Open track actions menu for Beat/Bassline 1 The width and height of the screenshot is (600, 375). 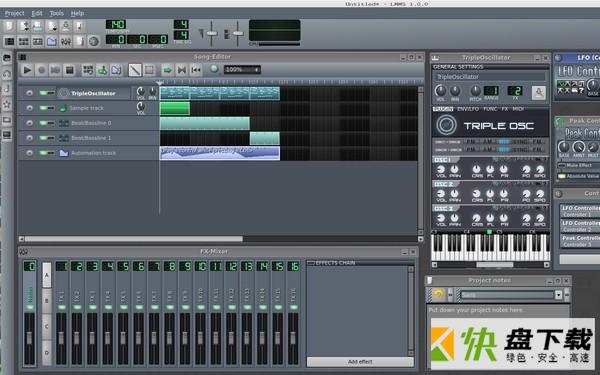(29, 138)
